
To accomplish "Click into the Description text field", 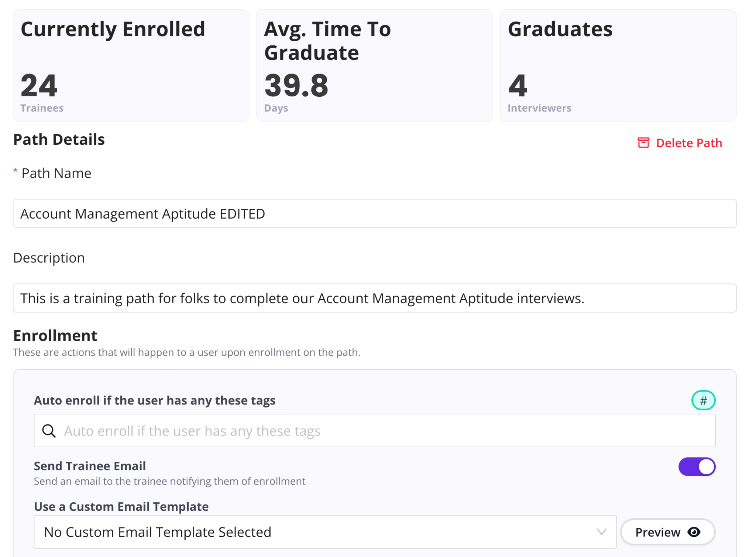I will 374,298.
